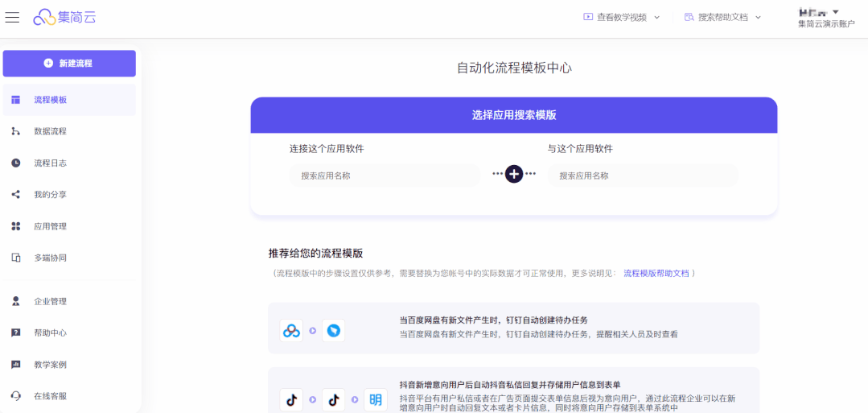The height and width of the screenshot is (413, 868).
Task: Click the 教学案例 chart icon
Action: point(15,364)
